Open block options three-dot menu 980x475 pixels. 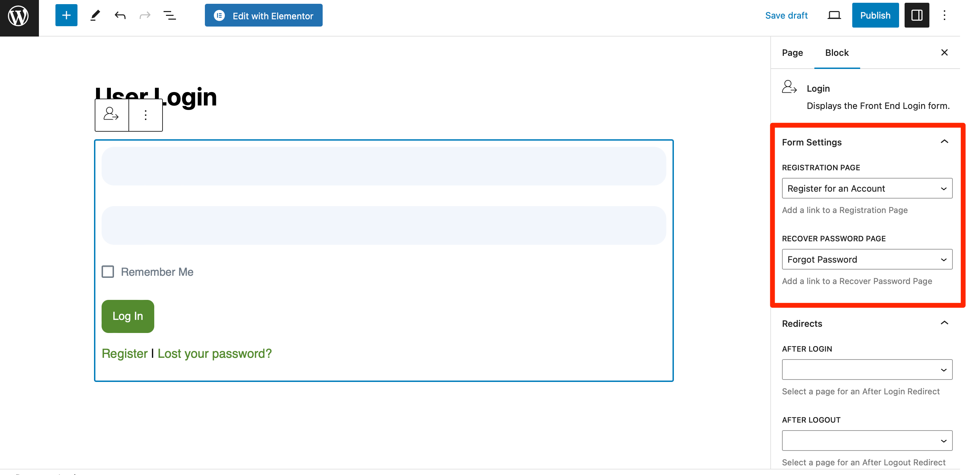coord(146,115)
